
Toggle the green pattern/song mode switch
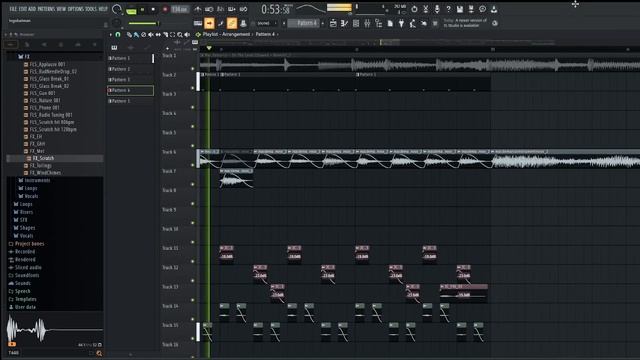[131, 10]
